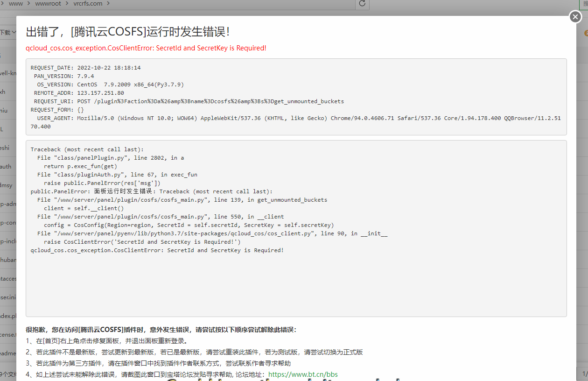Close the COSFS error dialog
The image size is (588, 381).
click(x=575, y=17)
